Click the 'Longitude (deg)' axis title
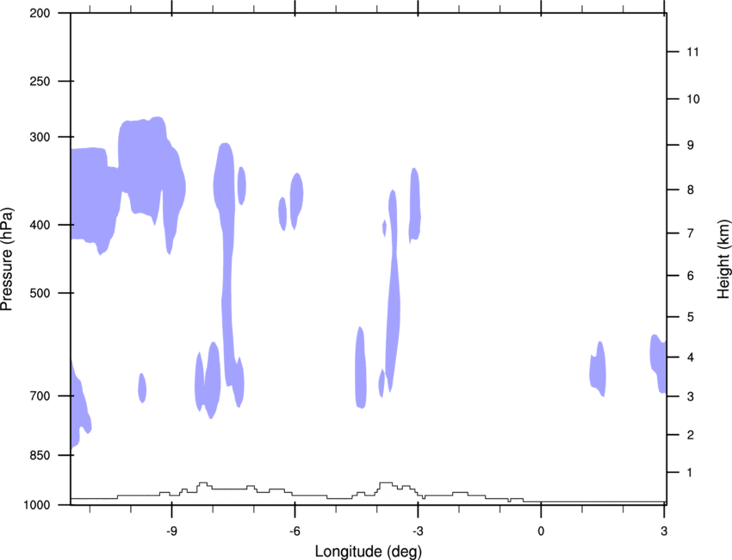Image resolution: width=732 pixels, height=560 pixels. [369, 551]
